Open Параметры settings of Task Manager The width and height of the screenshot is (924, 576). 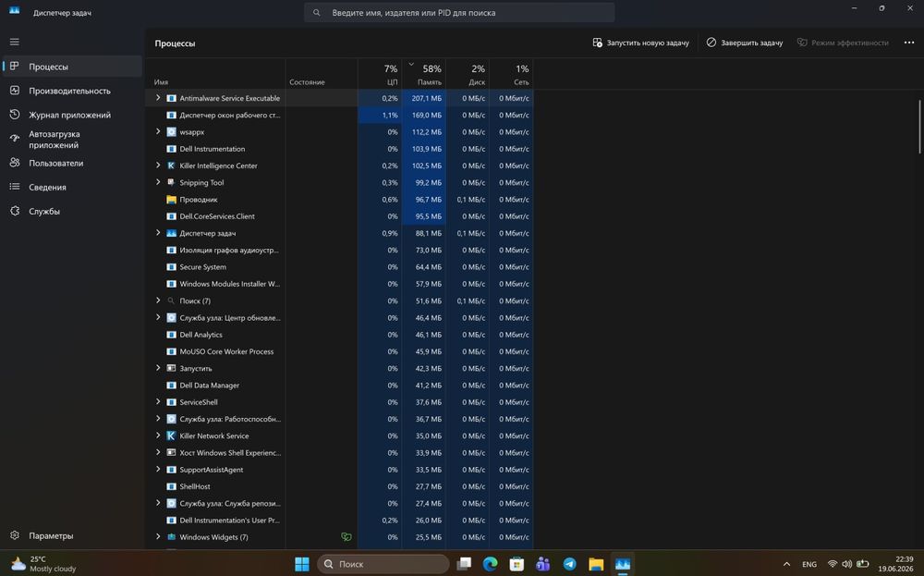(72, 535)
